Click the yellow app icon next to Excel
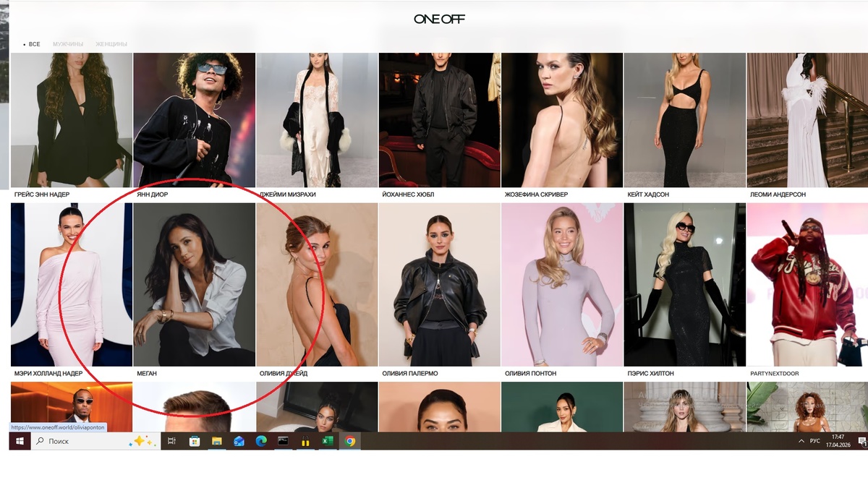868x488 pixels. [305, 441]
